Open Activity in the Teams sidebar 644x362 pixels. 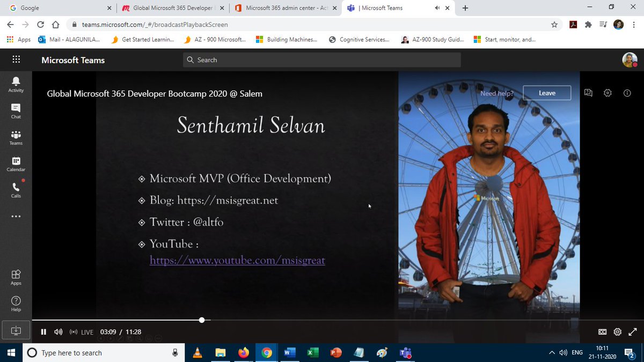tap(16, 84)
